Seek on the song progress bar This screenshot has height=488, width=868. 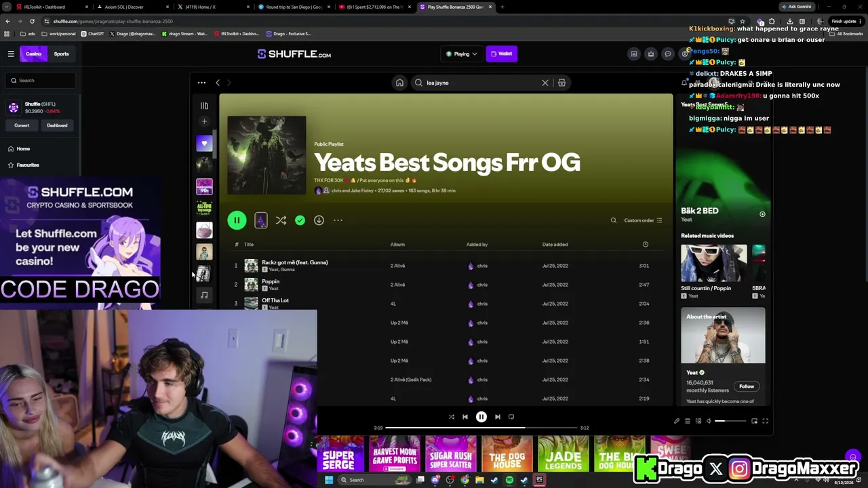coord(481,428)
